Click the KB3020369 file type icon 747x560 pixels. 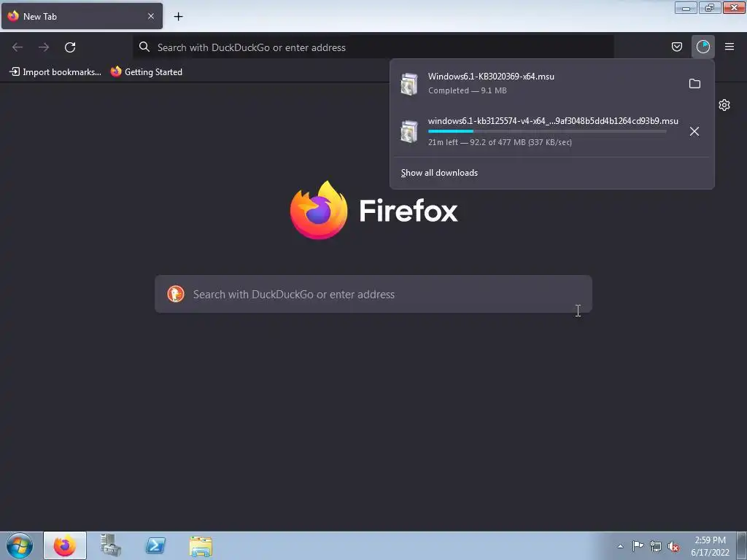[x=409, y=85]
